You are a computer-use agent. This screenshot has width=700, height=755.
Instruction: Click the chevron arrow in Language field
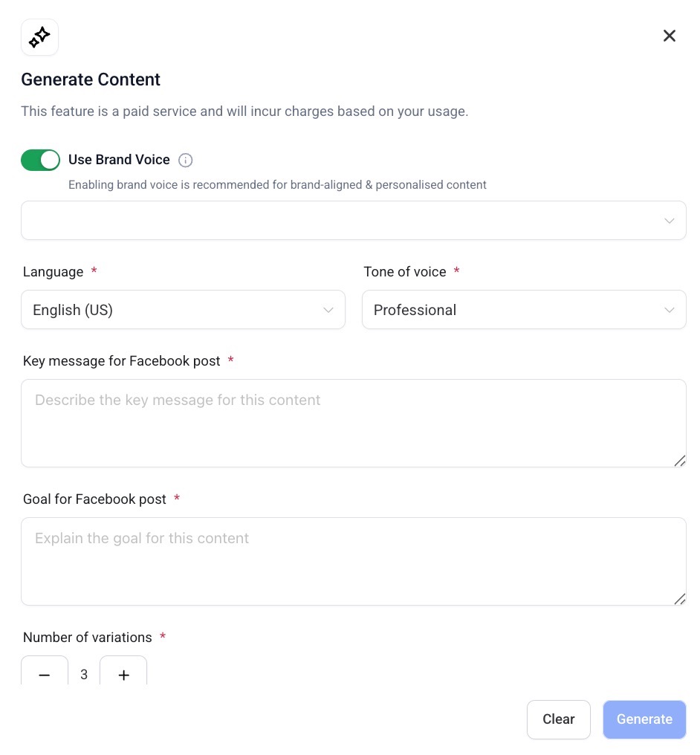(328, 310)
